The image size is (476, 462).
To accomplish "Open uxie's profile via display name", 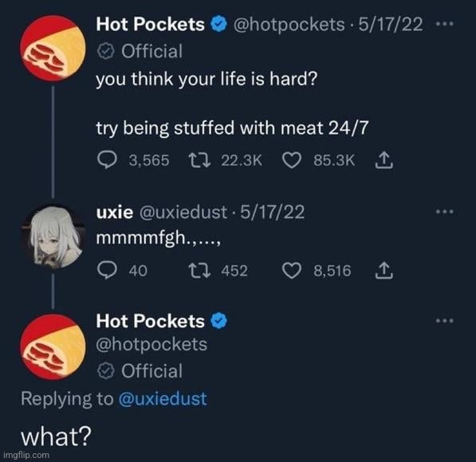I will (x=115, y=212).
